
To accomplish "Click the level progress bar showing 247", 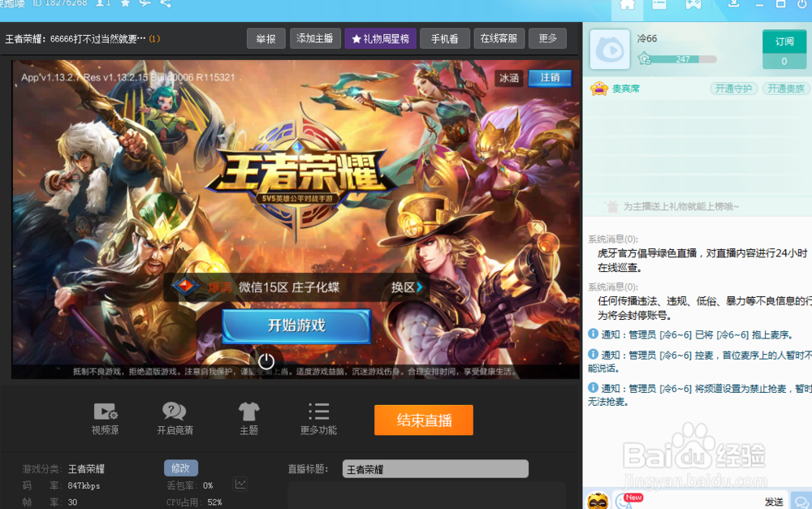I will click(684, 59).
